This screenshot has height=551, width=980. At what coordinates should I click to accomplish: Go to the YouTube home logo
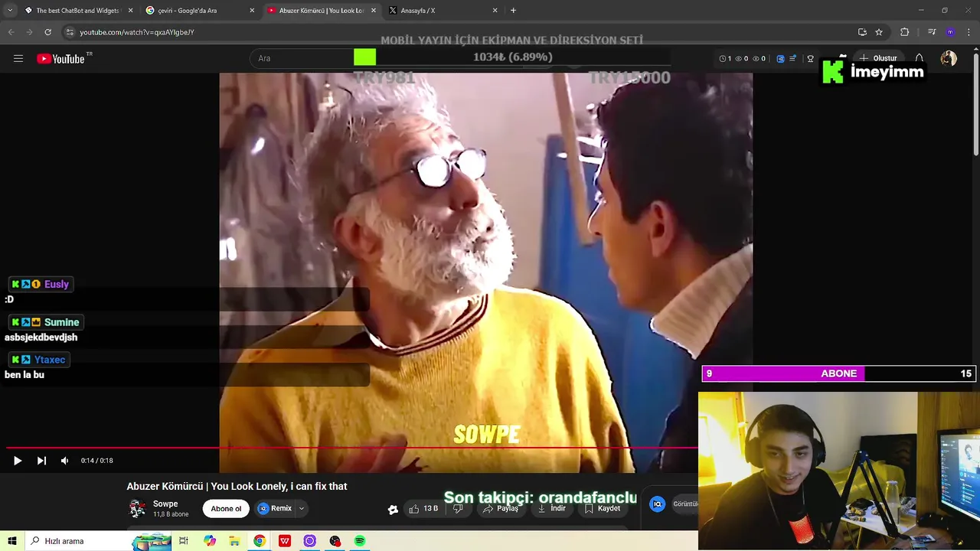(60, 59)
